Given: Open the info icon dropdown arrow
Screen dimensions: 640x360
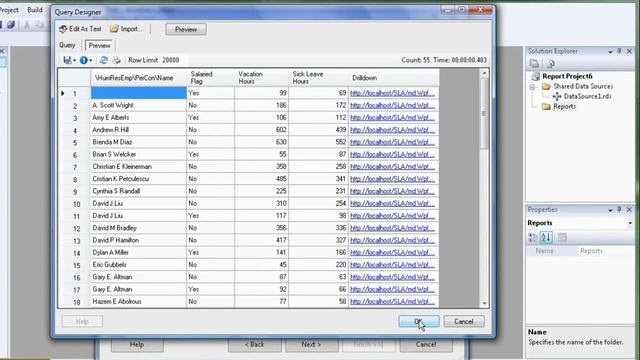Looking at the screenshot, I should [x=91, y=60].
